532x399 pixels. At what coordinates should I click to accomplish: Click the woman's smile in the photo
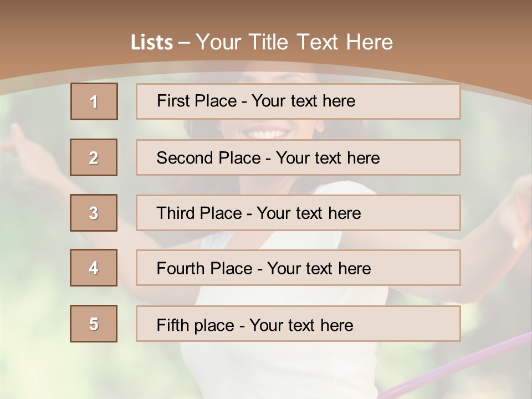[268, 133]
